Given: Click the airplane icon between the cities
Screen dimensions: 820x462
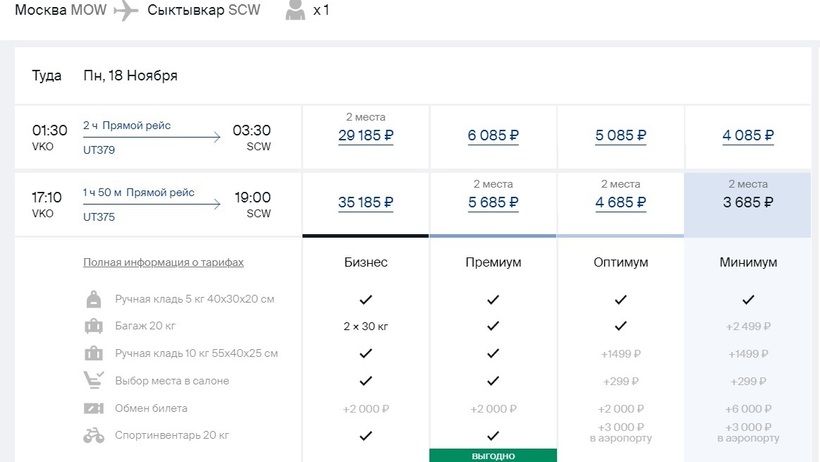Looking at the screenshot, I should pyautogui.click(x=126, y=11).
